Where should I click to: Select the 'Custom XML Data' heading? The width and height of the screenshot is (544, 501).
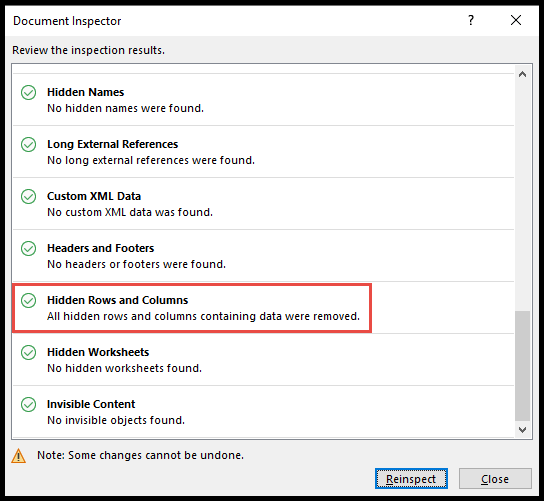coord(94,196)
